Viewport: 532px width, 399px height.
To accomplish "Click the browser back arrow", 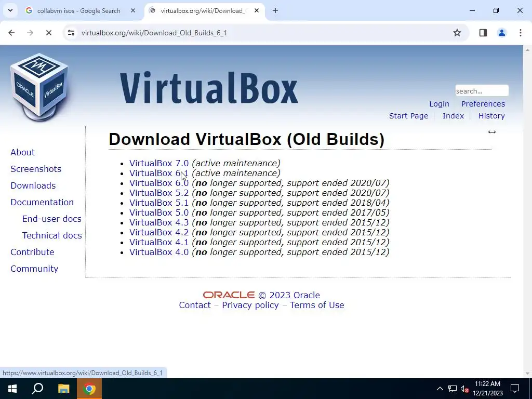I will pos(11,33).
